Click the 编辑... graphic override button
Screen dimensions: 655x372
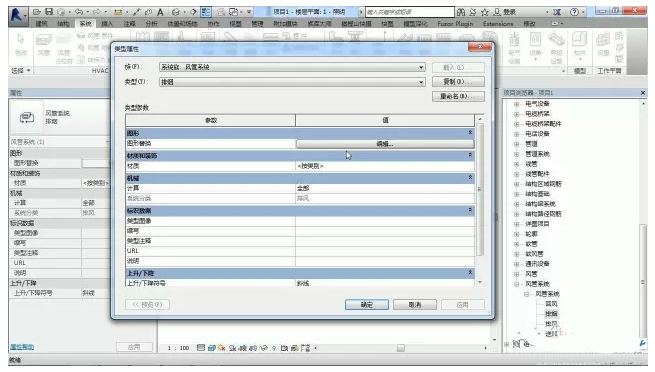[385, 144]
